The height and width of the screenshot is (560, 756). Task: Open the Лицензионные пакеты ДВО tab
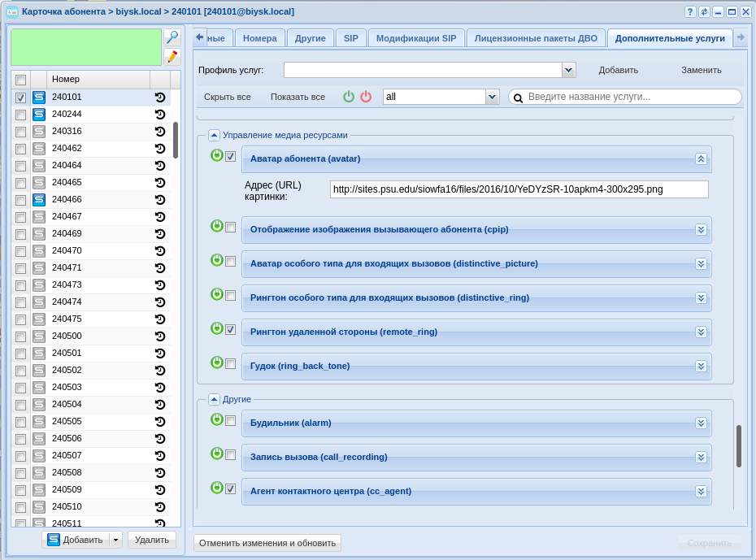point(536,38)
